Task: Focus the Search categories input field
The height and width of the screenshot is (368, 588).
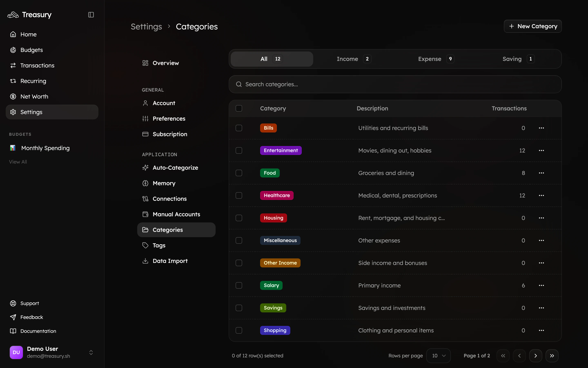Action: pos(395,84)
